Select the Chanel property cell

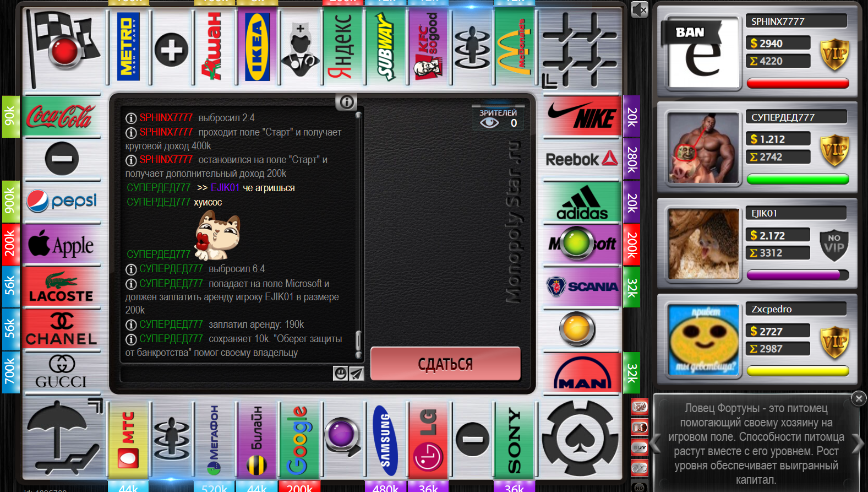point(62,329)
